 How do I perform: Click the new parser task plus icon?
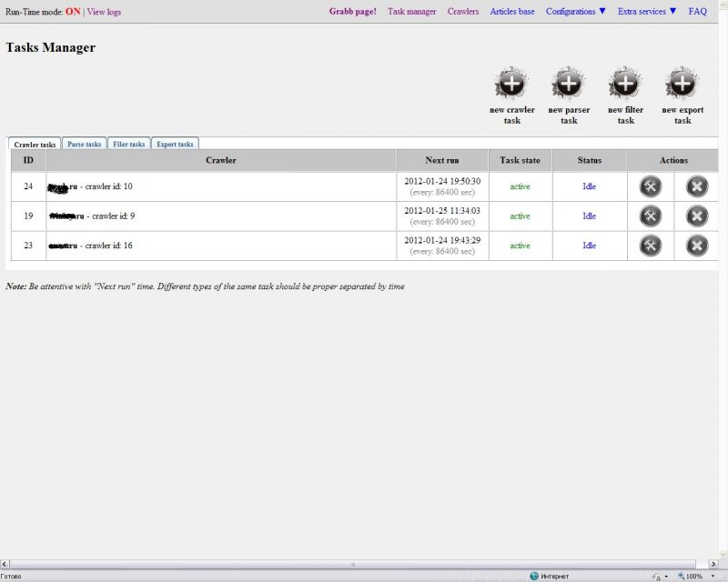pyautogui.click(x=568, y=84)
